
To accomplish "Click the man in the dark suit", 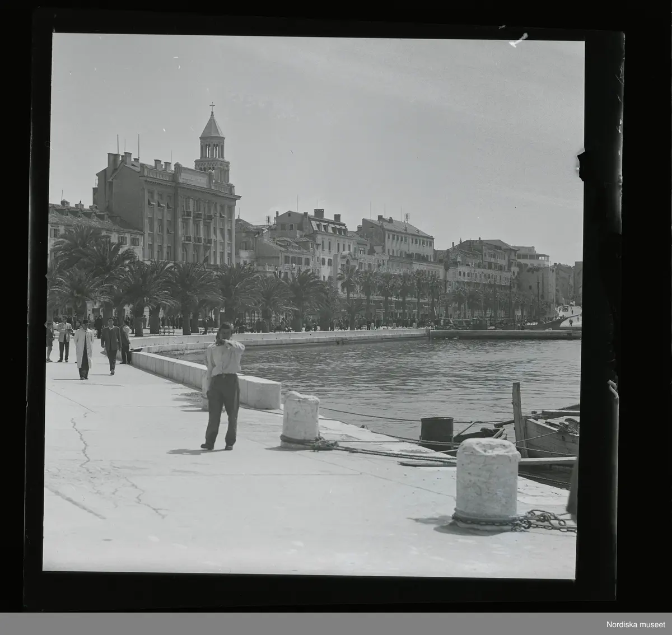I will point(111,343).
